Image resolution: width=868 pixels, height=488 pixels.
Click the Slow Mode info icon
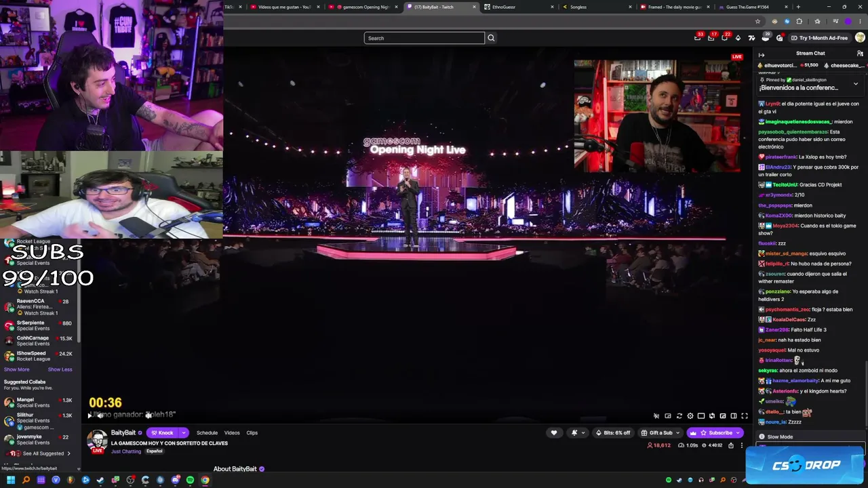click(762, 437)
